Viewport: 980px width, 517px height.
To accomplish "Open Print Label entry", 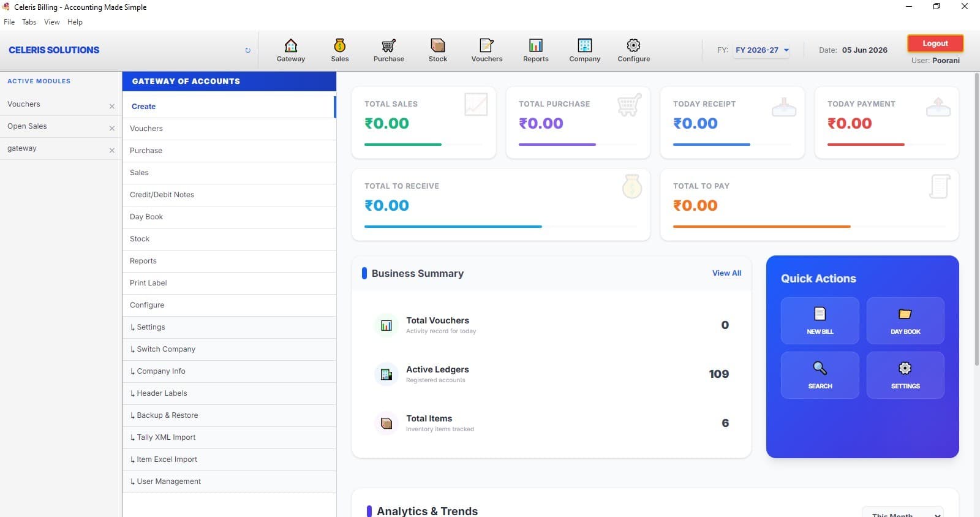I will pyautogui.click(x=229, y=283).
